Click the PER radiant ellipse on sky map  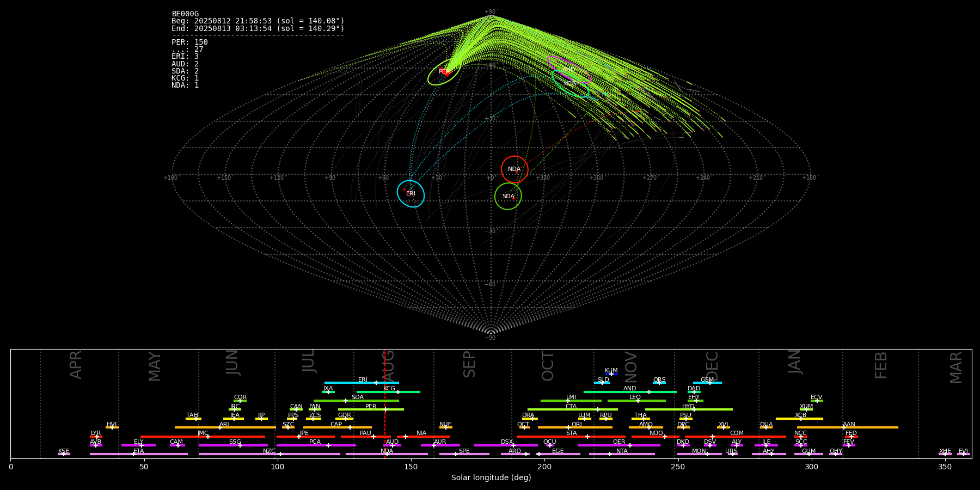pyautogui.click(x=444, y=72)
